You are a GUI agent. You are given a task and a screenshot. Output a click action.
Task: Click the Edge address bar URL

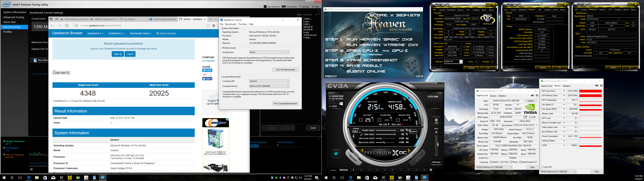(101, 25)
